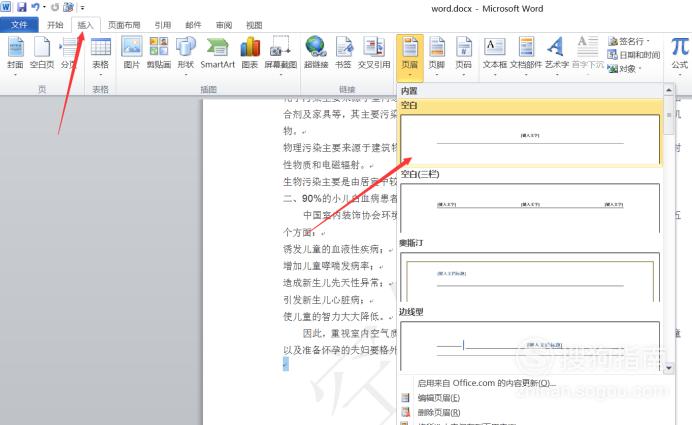Open the References (引用) tab

pos(162,25)
